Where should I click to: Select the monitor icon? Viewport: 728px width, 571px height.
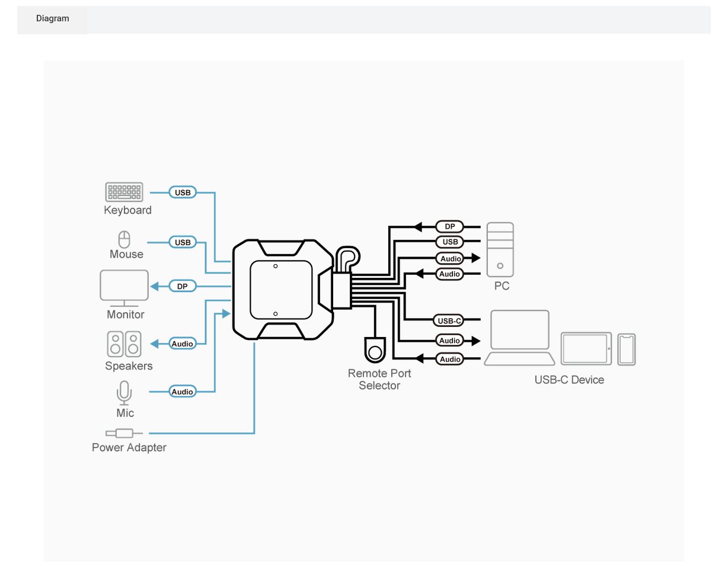pos(124,288)
